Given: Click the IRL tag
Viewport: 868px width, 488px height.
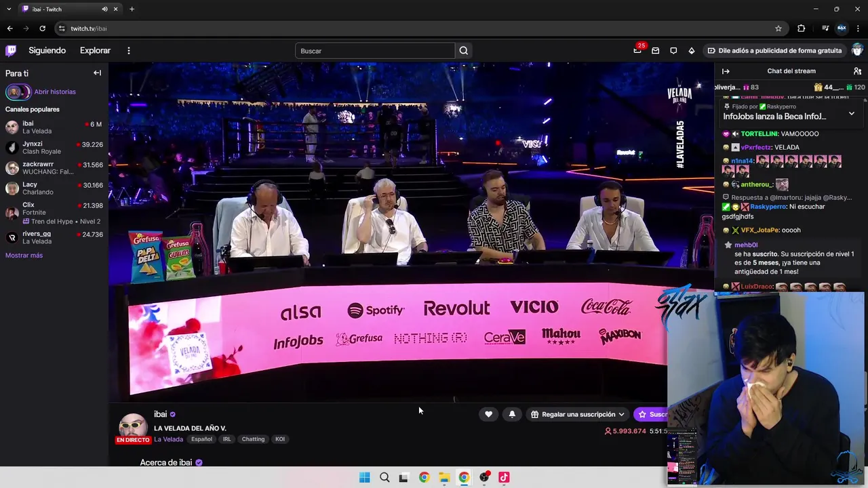Looking at the screenshot, I should tap(226, 439).
